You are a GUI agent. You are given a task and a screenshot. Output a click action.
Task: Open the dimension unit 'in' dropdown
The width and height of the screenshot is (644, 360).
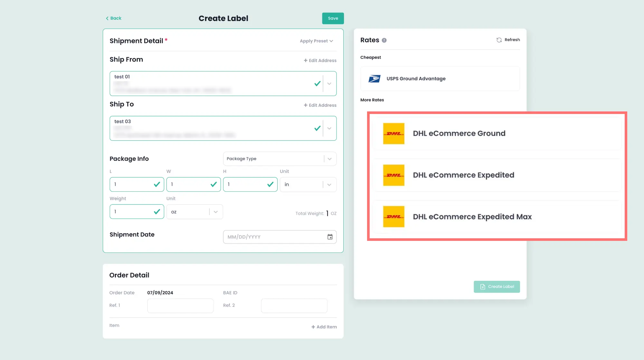308,185
